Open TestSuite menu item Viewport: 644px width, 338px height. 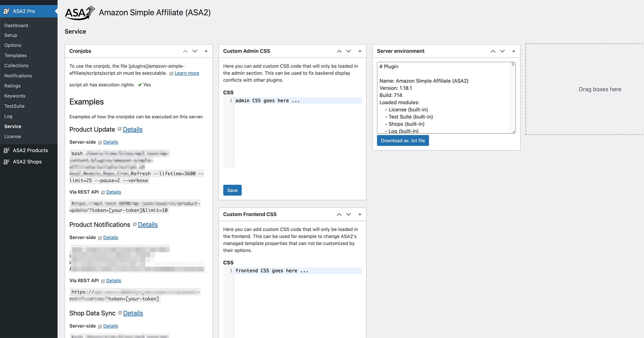14,106
